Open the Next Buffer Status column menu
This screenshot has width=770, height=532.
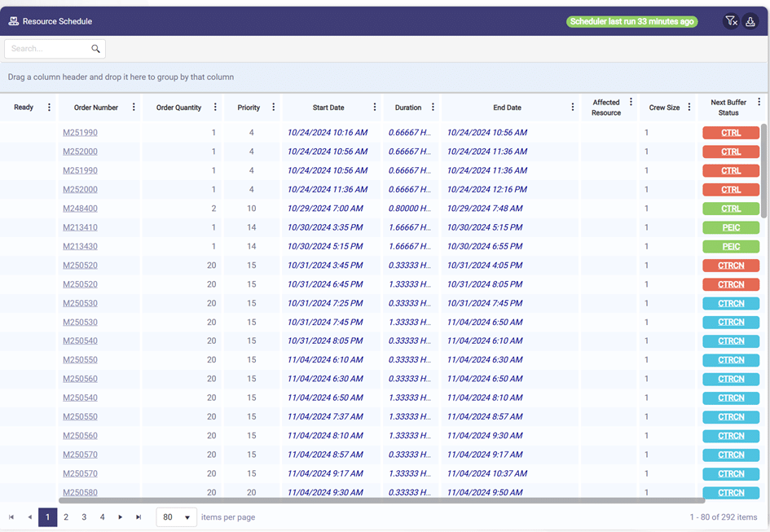tap(759, 102)
